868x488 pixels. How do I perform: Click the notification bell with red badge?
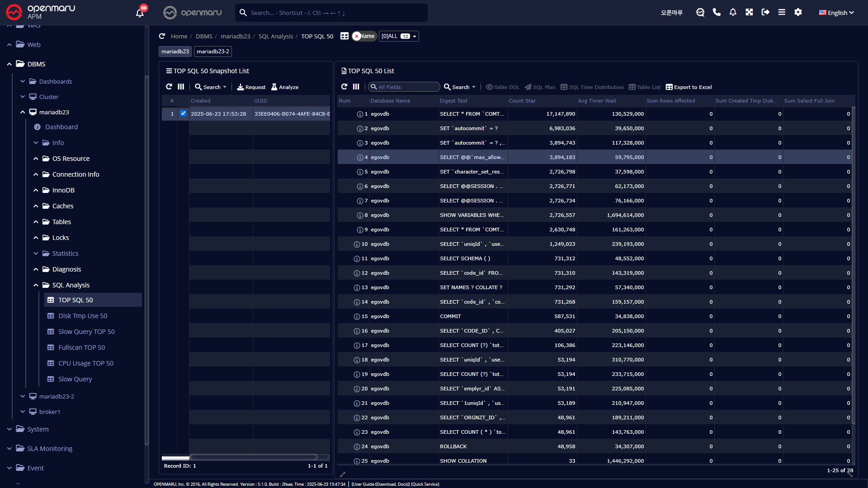140,13
